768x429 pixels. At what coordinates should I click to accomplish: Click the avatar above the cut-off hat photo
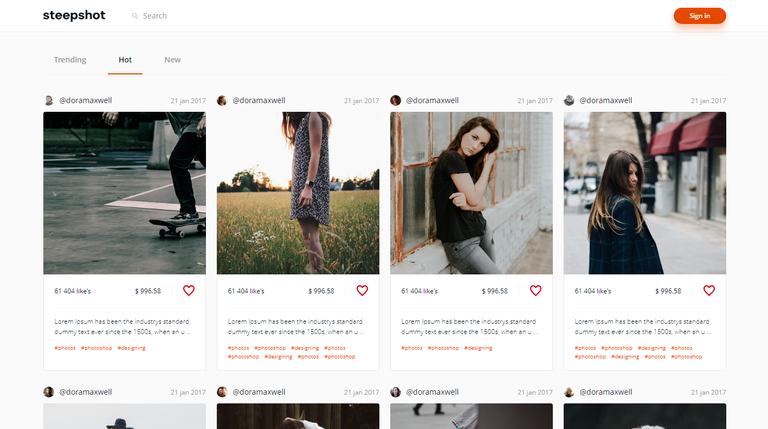[x=48, y=392]
